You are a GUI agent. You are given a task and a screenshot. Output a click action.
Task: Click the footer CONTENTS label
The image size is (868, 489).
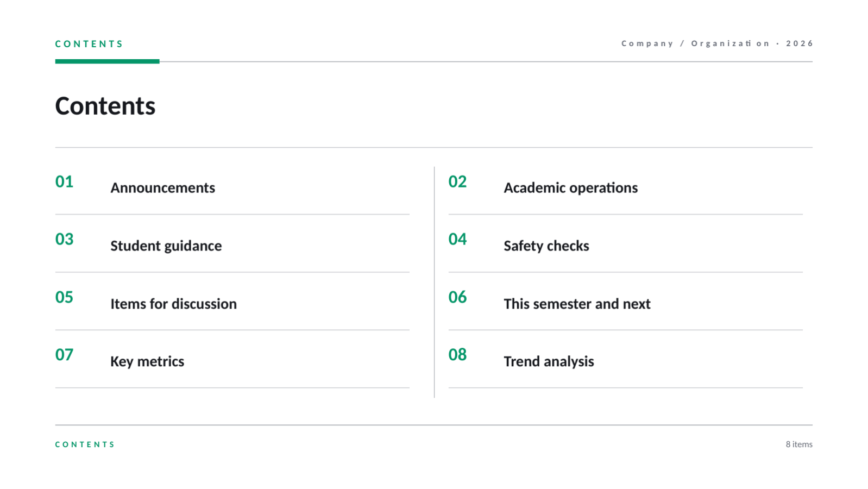(x=85, y=444)
